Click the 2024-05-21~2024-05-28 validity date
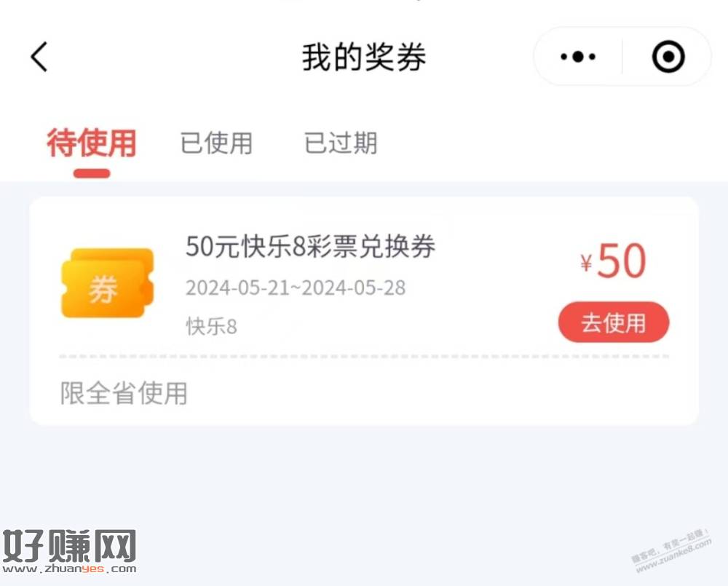Screen dimensions: 728x586 pyautogui.click(x=296, y=288)
